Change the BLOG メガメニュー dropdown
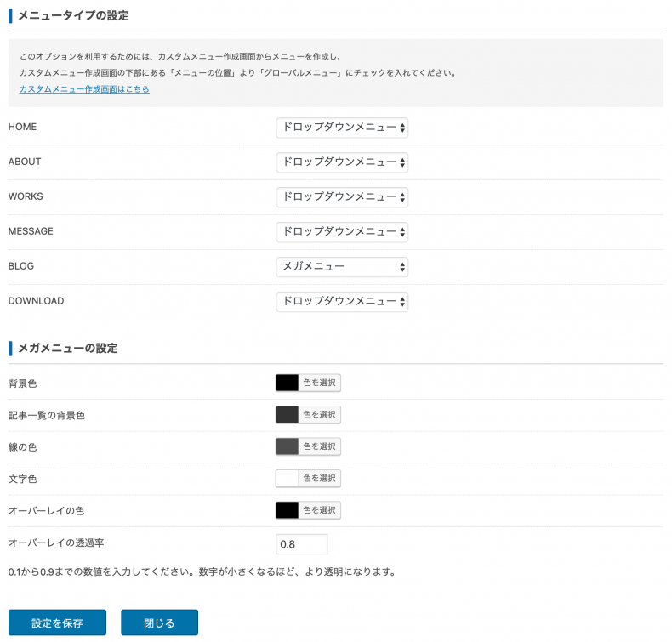Screen dimensions: 672x642 [342, 267]
